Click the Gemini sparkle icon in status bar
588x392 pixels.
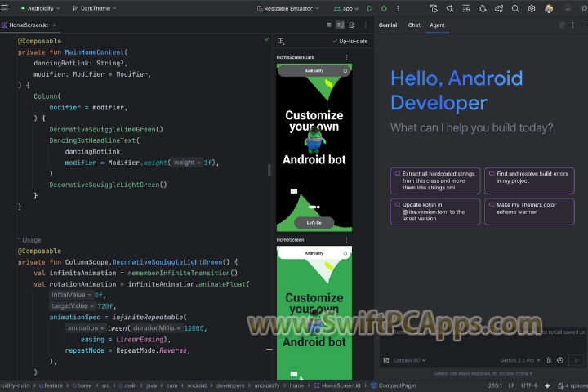click(x=547, y=385)
